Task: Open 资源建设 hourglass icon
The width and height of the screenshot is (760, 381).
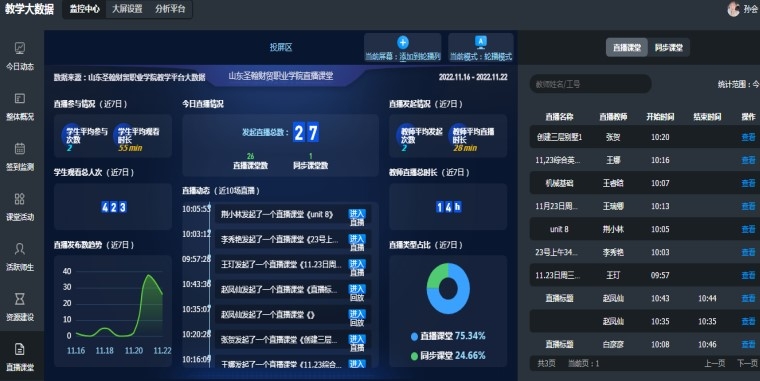Action: [20, 299]
